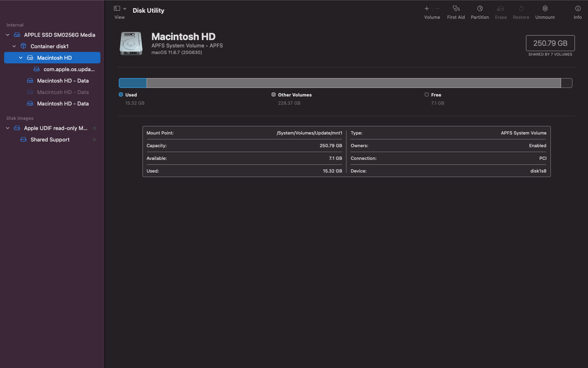Image resolution: width=588 pixels, height=368 pixels.
Task: Collapse the Container disk1 node
Action: (14, 46)
